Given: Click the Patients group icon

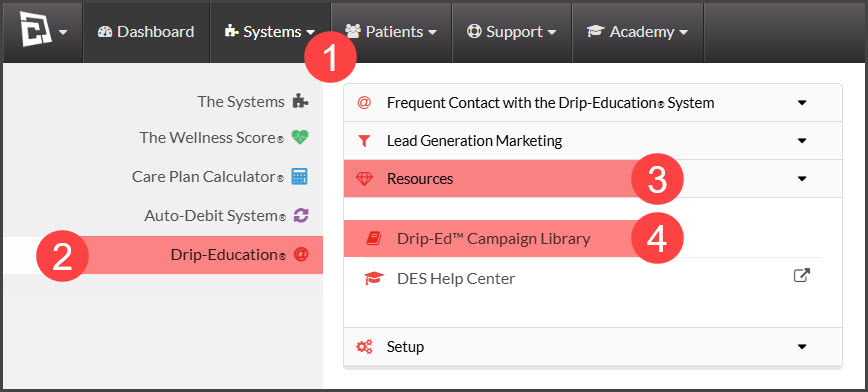Looking at the screenshot, I should pos(353,32).
